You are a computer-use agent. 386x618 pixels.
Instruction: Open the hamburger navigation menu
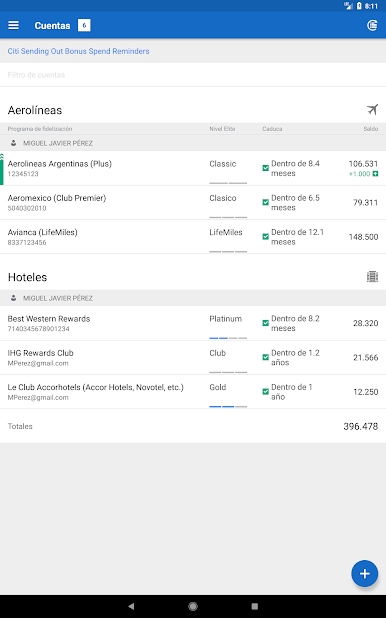13,25
